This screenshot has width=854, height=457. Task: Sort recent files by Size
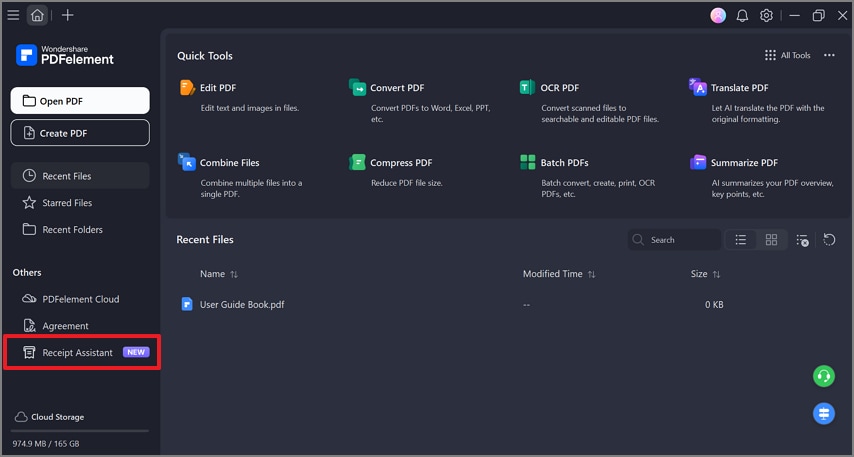click(x=705, y=274)
